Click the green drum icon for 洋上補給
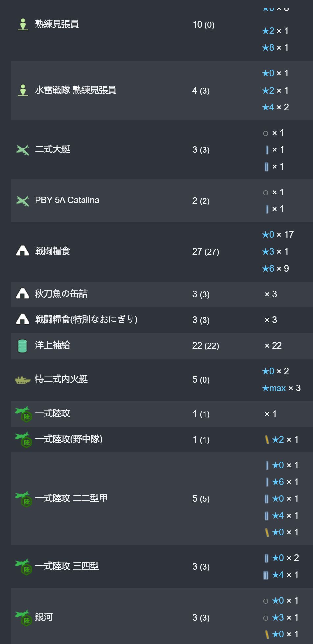The width and height of the screenshot is (313, 644). (x=22, y=345)
